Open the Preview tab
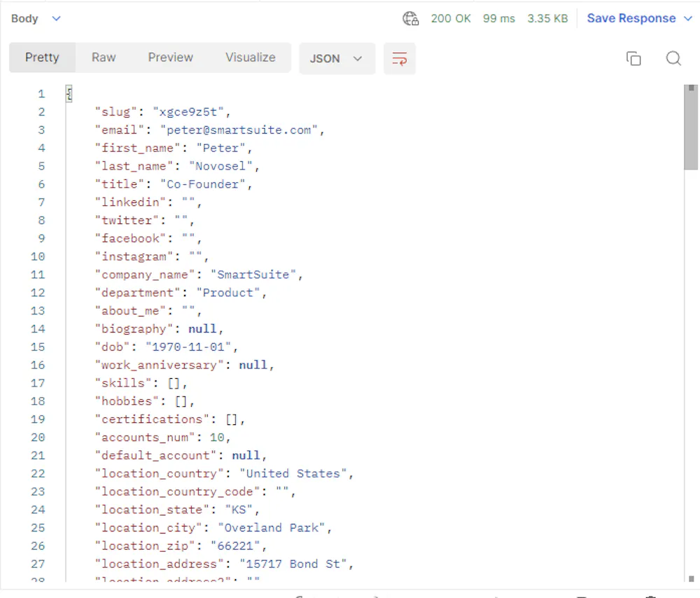 [170, 57]
